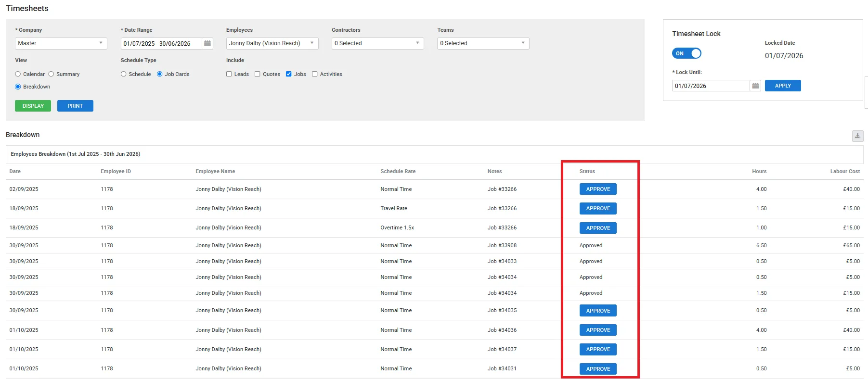
Task: Select the Summary view radio button
Action: (51, 74)
